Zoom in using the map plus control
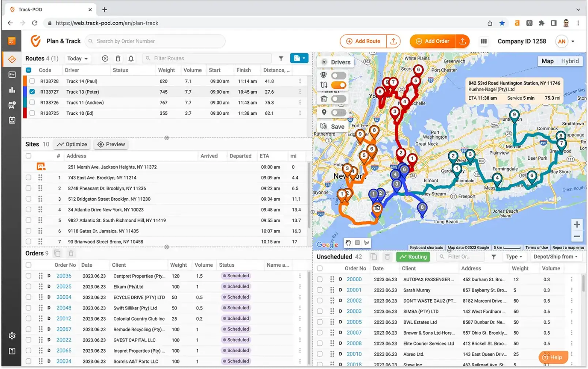 click(577, 224)
